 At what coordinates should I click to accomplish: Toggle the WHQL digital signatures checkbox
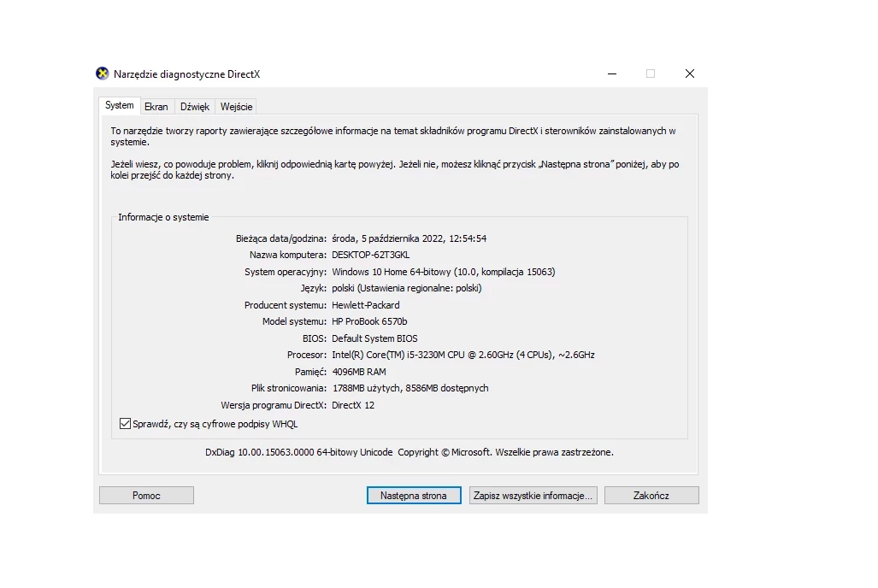[x=126, y=424]
